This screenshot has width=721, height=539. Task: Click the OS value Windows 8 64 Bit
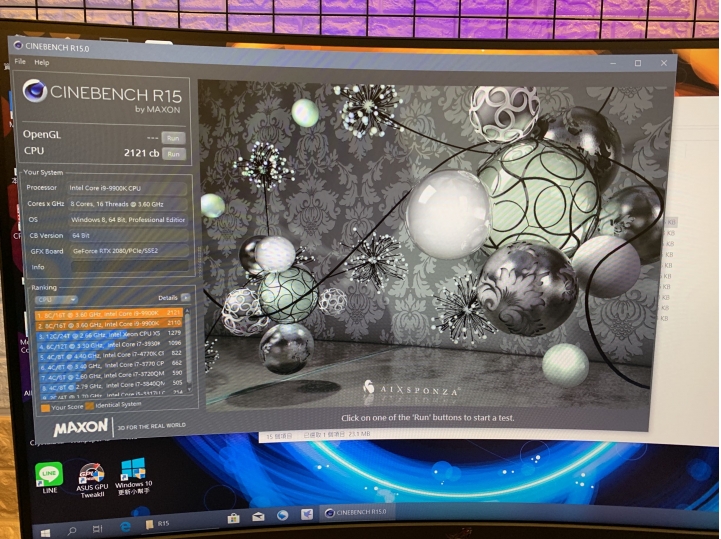(x=128, y=220)
